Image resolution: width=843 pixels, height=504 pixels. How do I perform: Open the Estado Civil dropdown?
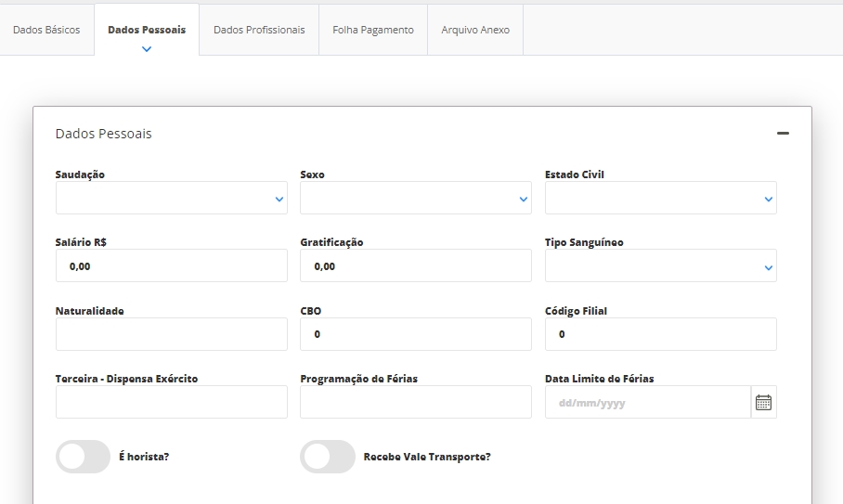pos(660,199)
